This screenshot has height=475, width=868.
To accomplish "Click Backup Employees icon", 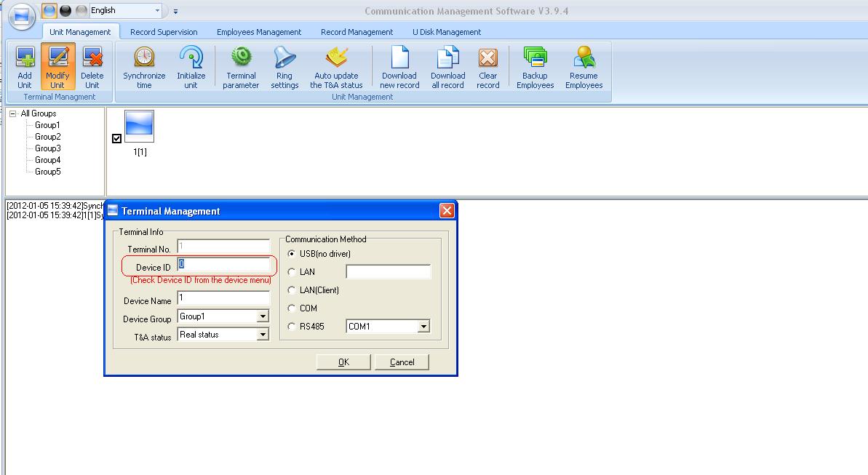I will (x=535, y=58).
